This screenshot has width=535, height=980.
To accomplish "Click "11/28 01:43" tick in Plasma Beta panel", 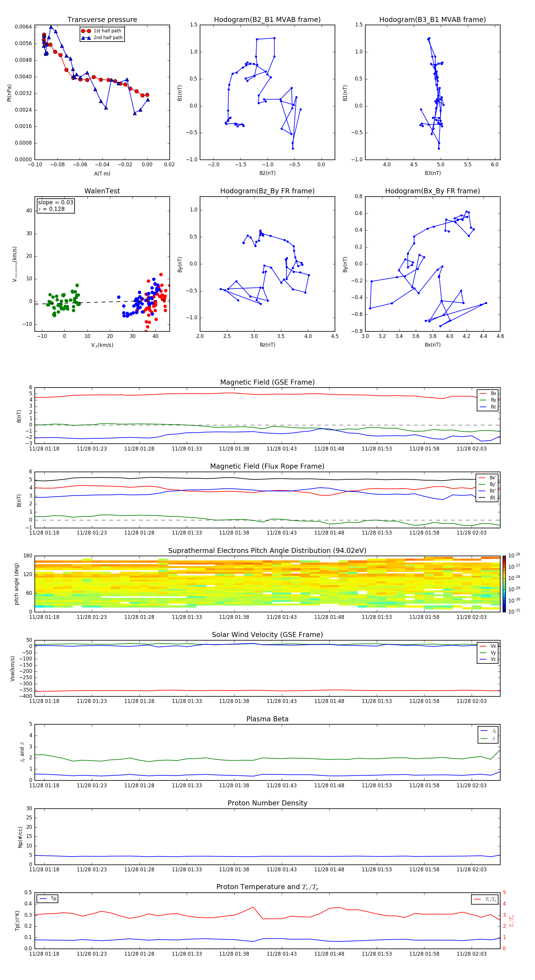I will point(281,785).
